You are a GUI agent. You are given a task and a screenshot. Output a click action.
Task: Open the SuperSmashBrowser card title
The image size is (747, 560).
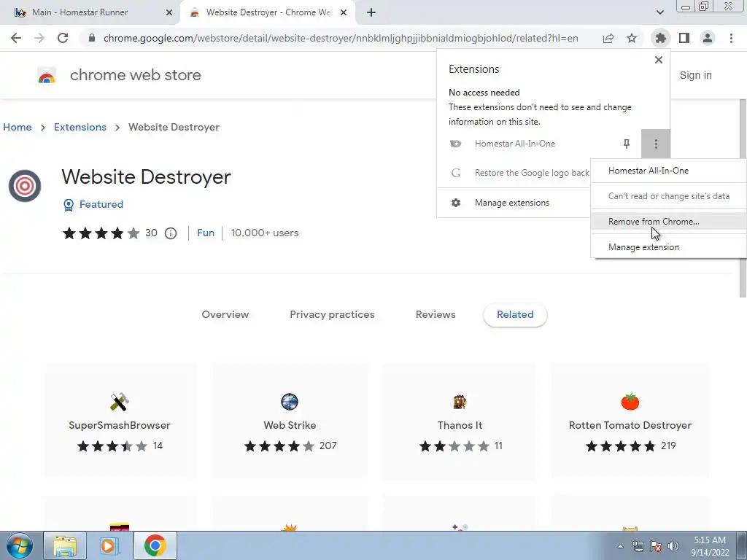click(x=119, y=425)
